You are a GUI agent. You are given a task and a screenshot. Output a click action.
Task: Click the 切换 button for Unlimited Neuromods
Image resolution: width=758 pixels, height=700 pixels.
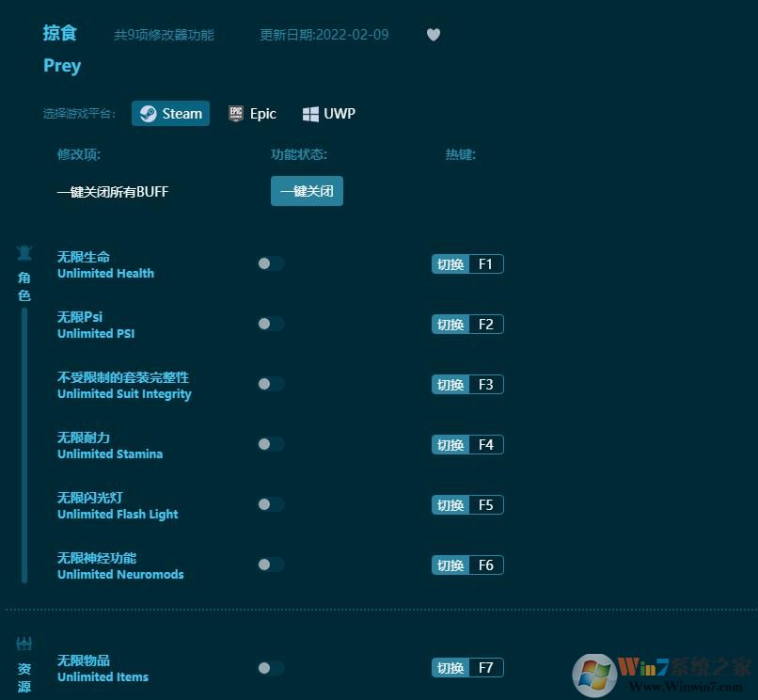(450, 565)
